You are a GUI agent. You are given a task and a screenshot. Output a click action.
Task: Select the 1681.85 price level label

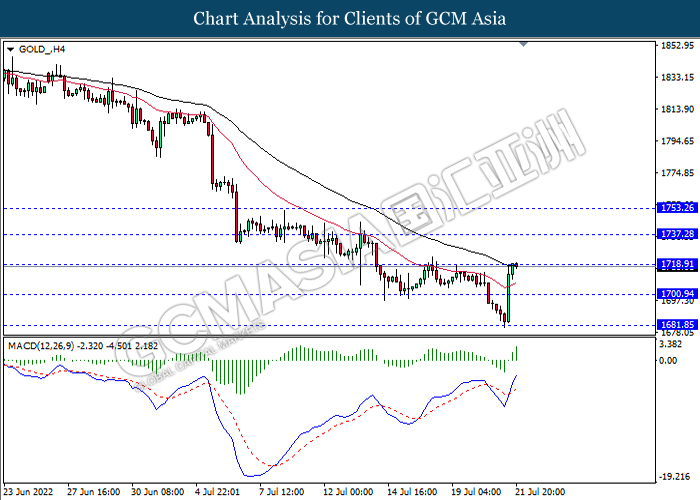click(677, 325)
